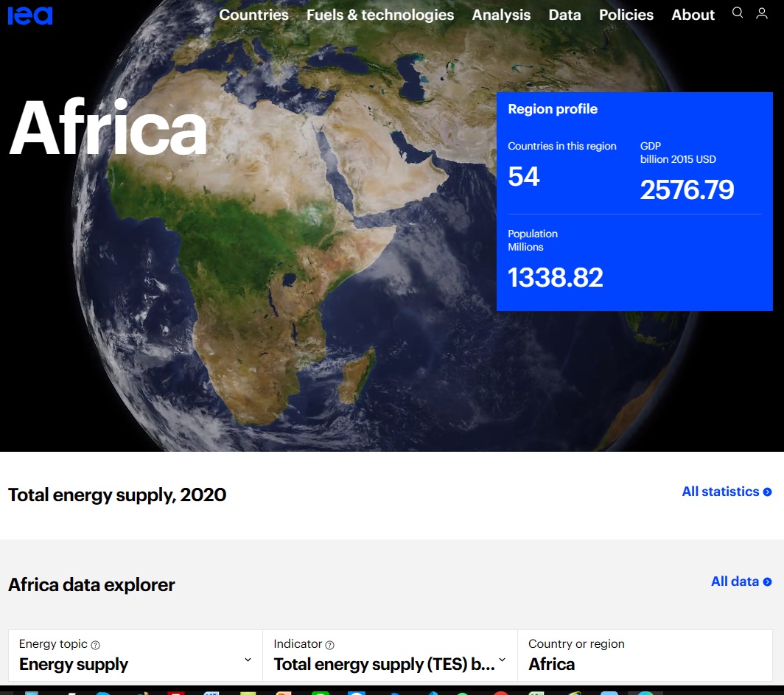Click the Countries in this region label

point(562,146)
